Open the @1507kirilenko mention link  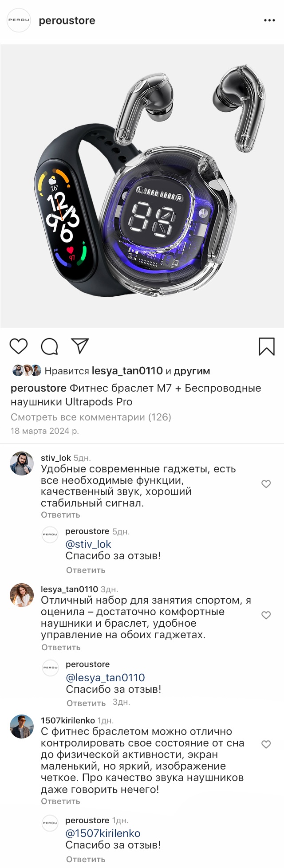pyautogui.click(x=103, y=833)
